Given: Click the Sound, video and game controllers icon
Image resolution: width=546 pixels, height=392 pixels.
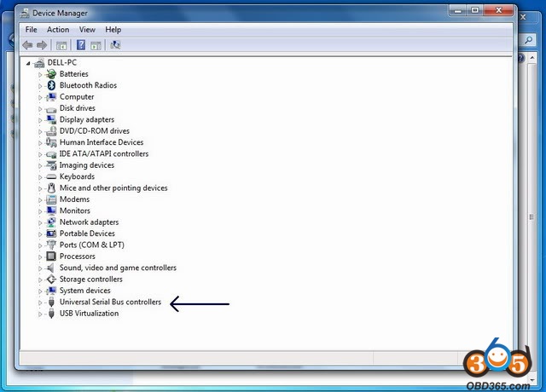Looking at the screenshot, I should [x=51, y=268].
